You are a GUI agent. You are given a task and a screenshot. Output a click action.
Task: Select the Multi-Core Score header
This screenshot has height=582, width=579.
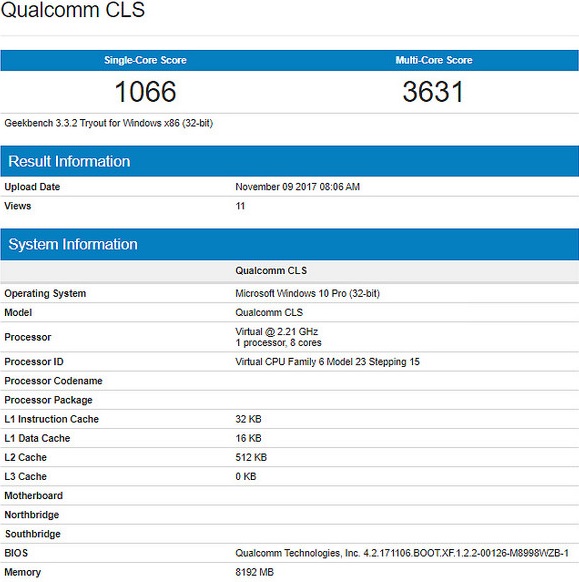click(434, 60)
